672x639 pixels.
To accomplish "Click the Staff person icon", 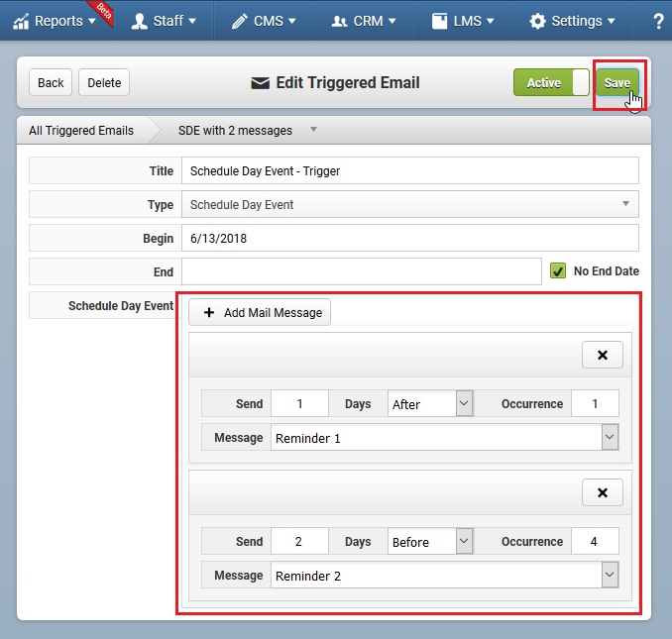I will 140,21.
